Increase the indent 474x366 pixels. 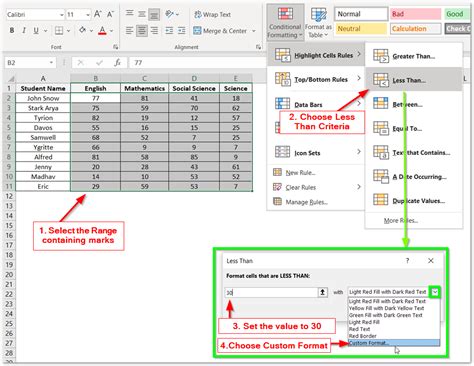click(182, 31)
